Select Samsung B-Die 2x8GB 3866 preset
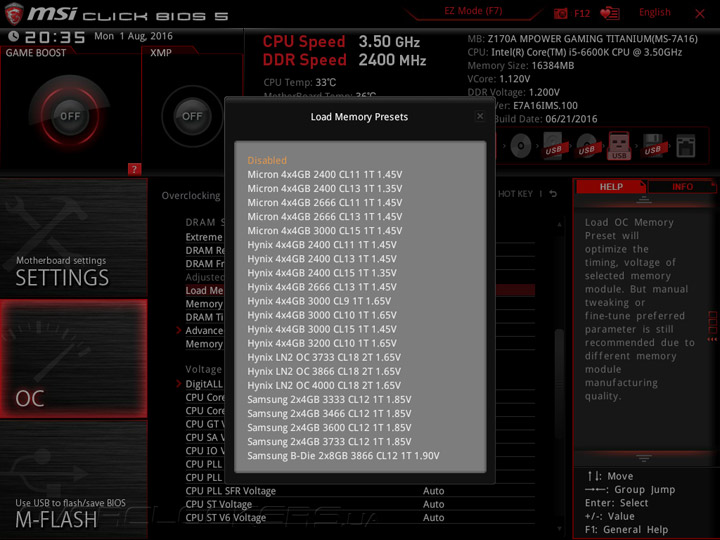720x540 pixels. tap(343, 456)
